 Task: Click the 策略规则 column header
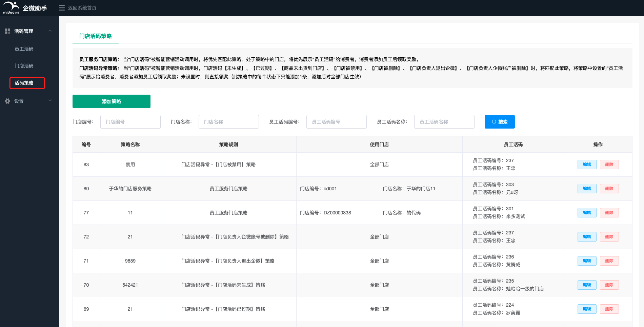pos(229,145)
